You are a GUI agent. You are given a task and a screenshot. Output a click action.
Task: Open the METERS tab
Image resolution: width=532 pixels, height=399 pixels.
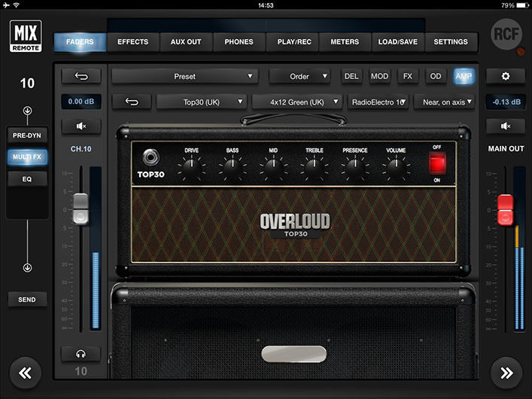(x=345, y=42)
